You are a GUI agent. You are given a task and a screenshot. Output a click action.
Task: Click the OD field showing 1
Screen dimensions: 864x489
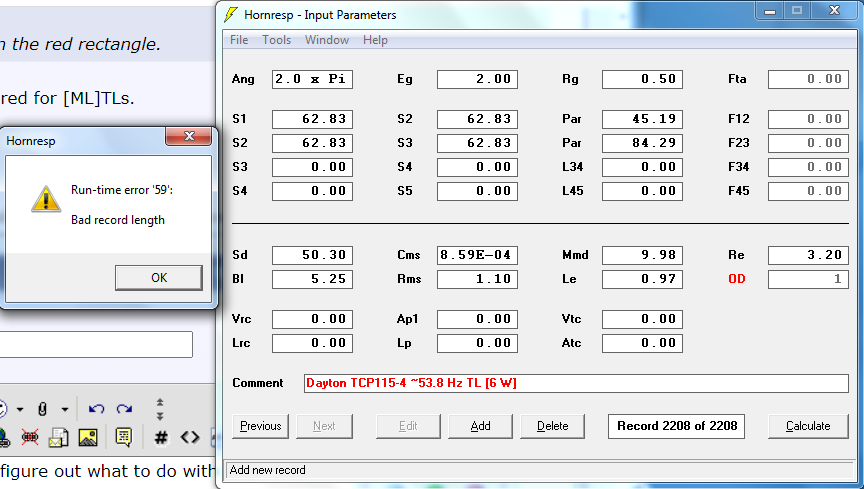(808, 279)
